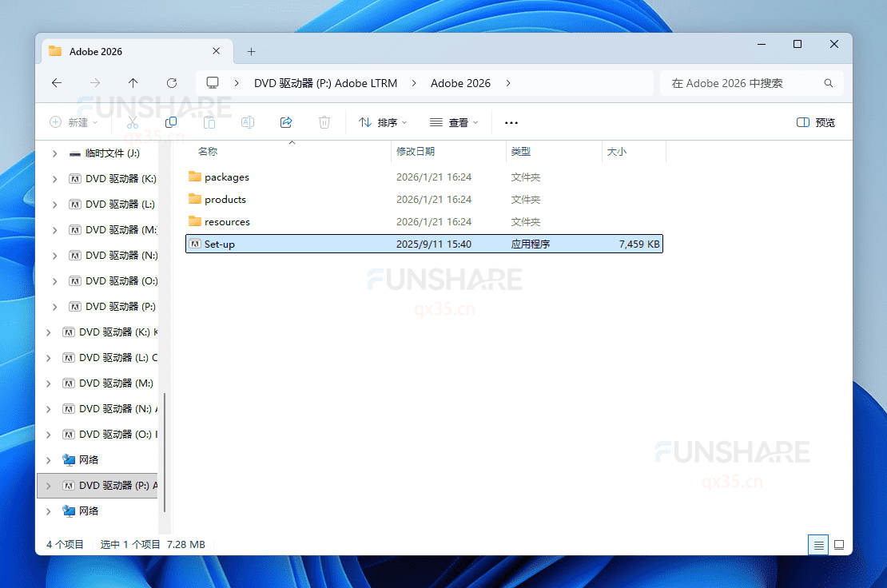The width and height of the screenshot is (887, 588).
Task: Open the 排序 (Sort) dropdown
Action: [x=383, y=121]
